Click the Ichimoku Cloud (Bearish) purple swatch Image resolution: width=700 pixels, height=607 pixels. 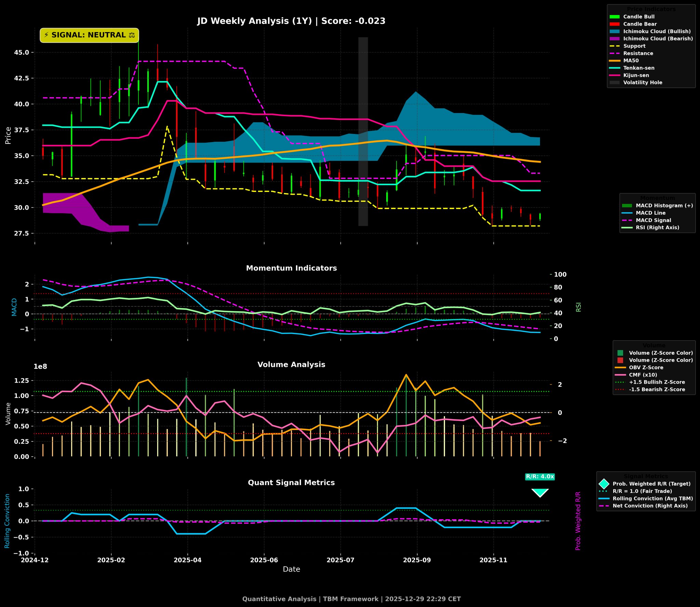pyautogui.click(x=614, y=39)
